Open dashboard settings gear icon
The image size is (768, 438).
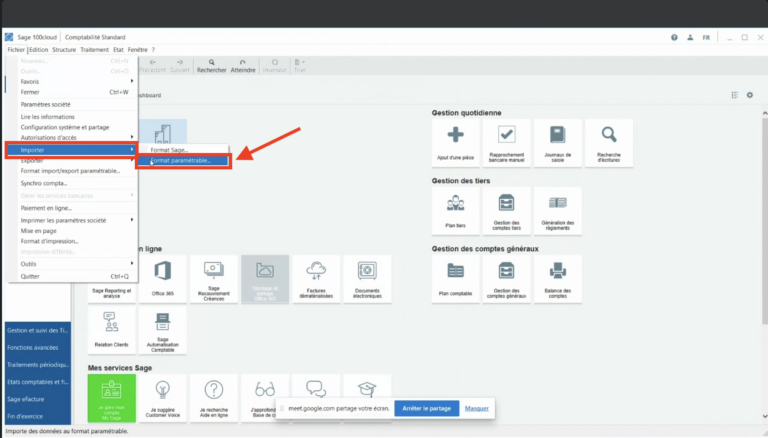tap(750, 95)
